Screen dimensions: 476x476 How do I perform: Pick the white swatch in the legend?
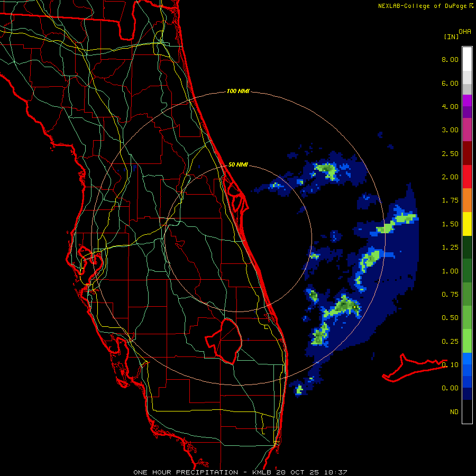coord(467,59)
